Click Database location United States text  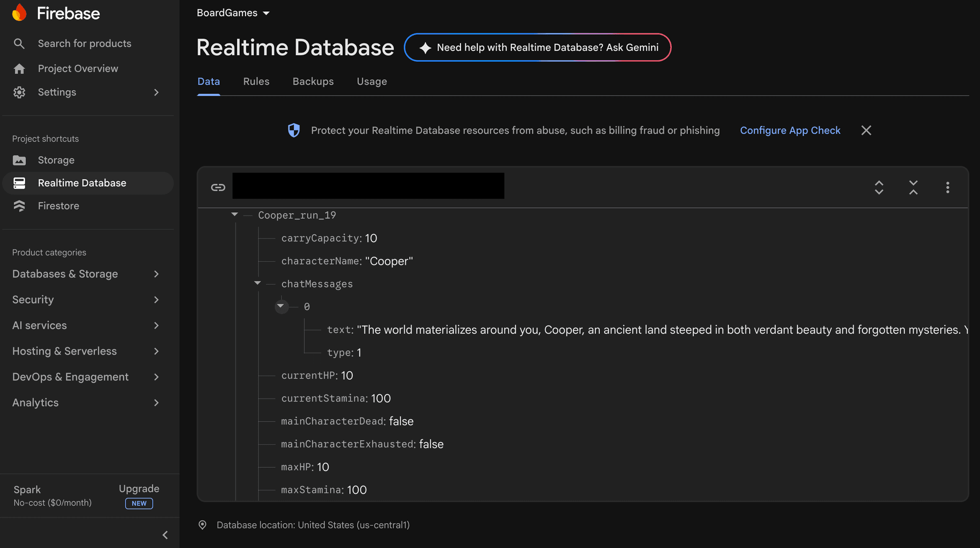click(313, 525)
